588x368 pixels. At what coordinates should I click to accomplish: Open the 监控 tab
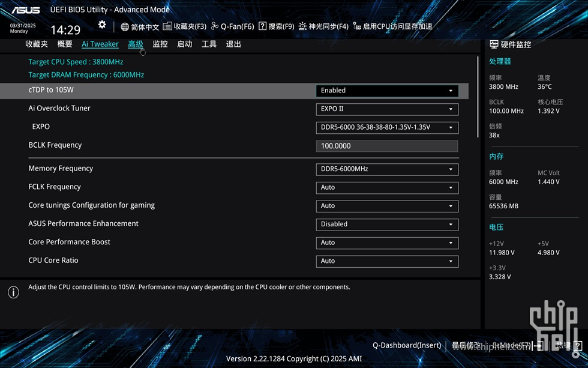160,44
